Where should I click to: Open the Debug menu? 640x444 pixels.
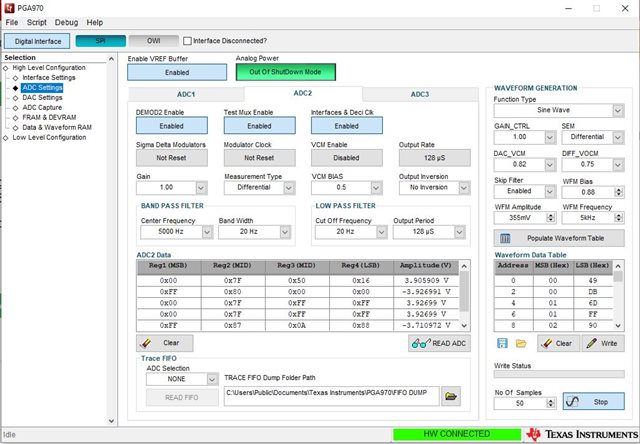(66, 22)
